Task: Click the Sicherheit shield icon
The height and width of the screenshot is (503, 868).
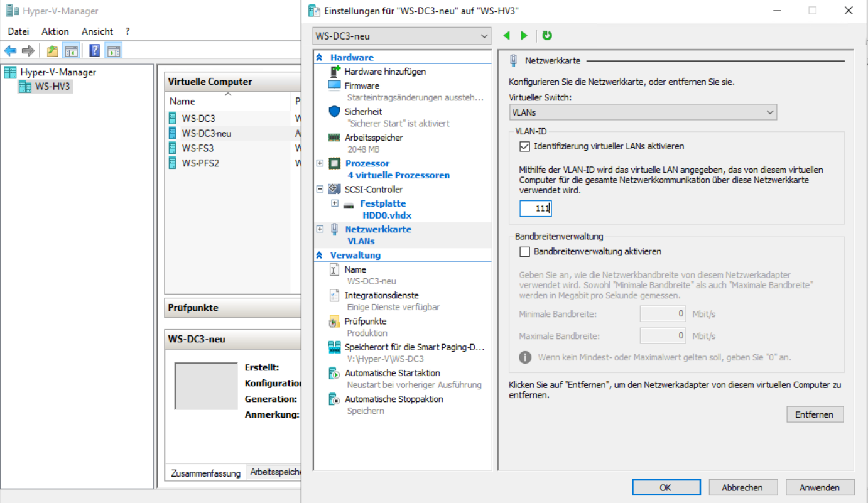Action: click(334, 111)
